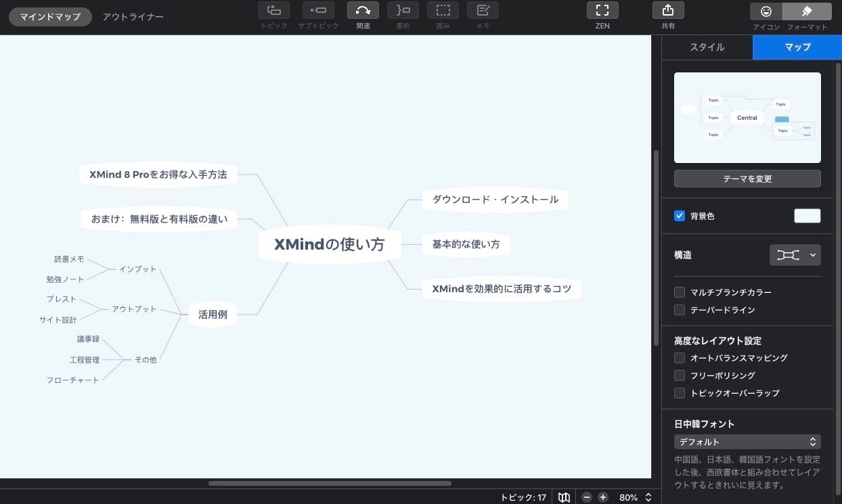Viewport: 842px width, 504px height.
Task: Insert a new topic with the トピック tool
Action: coord(273,10)
